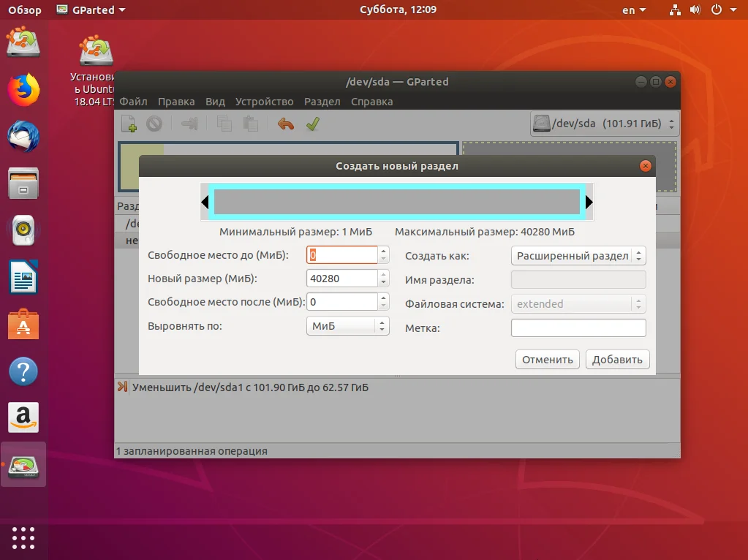Screen dimensions: 748x560
Task: Click the new partition toolbar icon
Action: [x=129, y=124]
